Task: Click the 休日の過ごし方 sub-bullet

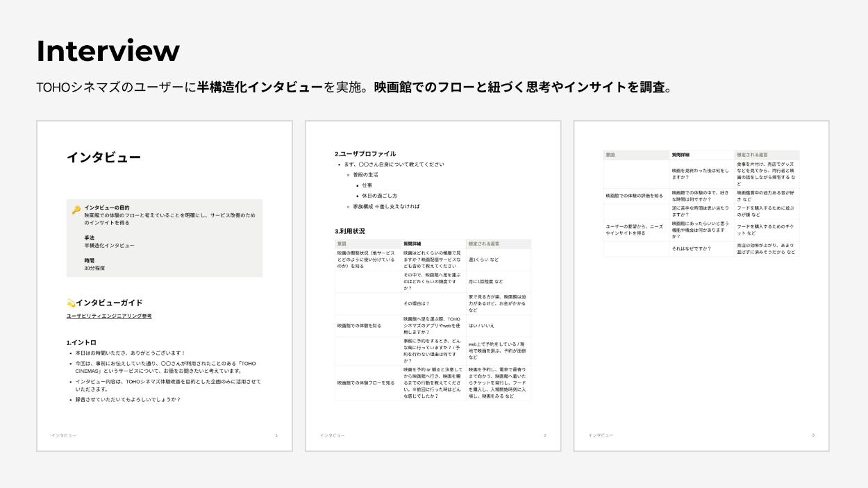Action: click(x=379, y=196)
